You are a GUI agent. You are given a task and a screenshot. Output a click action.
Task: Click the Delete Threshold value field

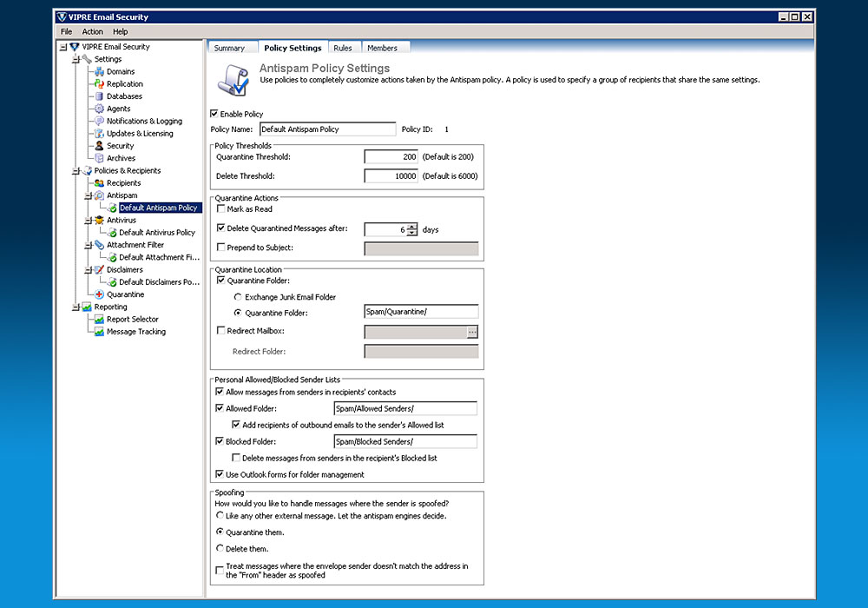click(x=391, y=176)
